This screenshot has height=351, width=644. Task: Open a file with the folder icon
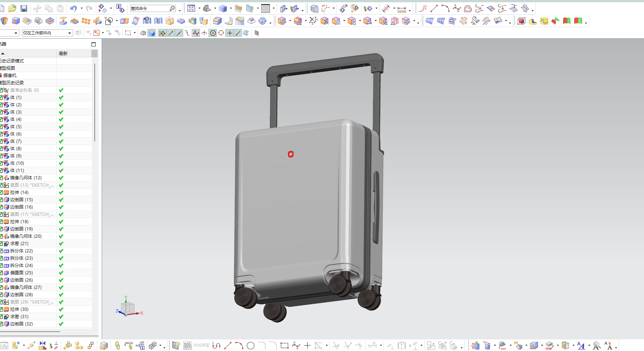tap(12, 8)
